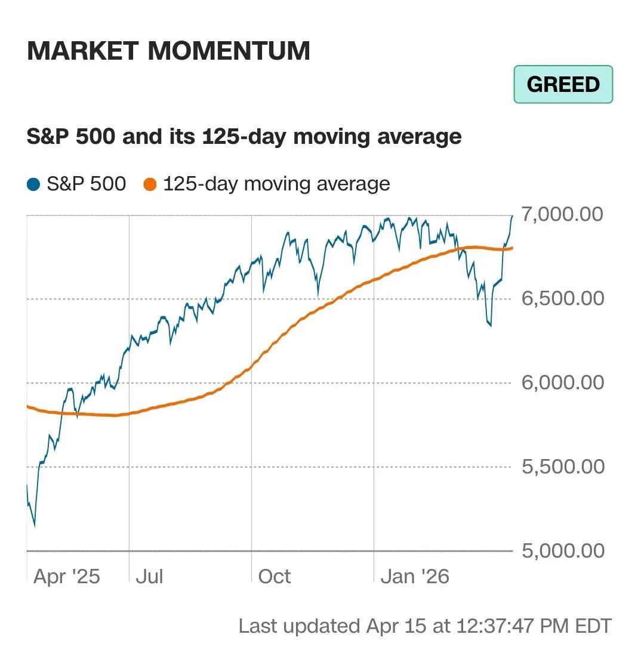
Task: Click the chart subtitle about 125-day moving average
Action: pos(244,137)
